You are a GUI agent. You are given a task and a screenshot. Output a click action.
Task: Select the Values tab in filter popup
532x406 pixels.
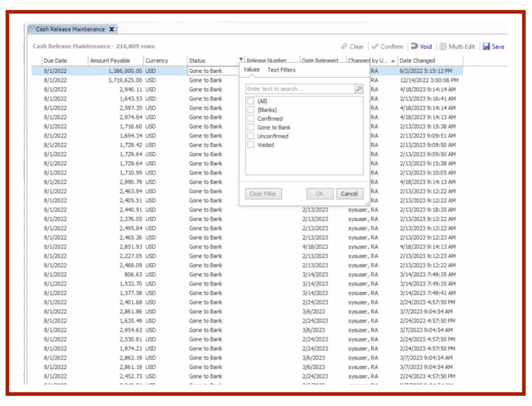pos(251,70)
